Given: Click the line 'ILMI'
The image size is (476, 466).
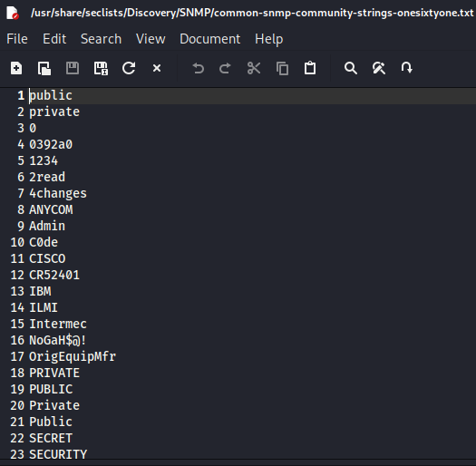Looking at the screenshot, I should [44, 307].
